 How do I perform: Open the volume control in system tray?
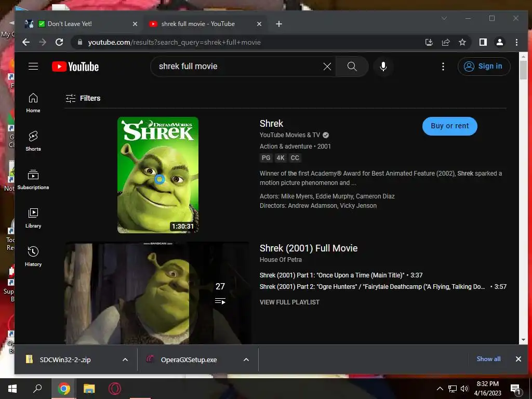464,389
